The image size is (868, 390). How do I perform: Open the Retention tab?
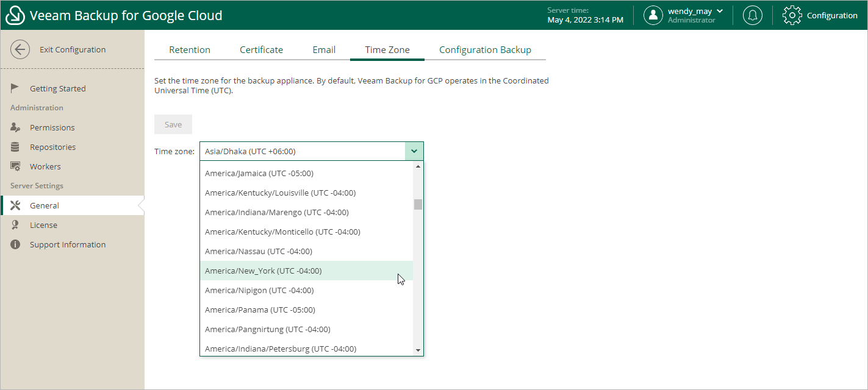coord(190,50)
